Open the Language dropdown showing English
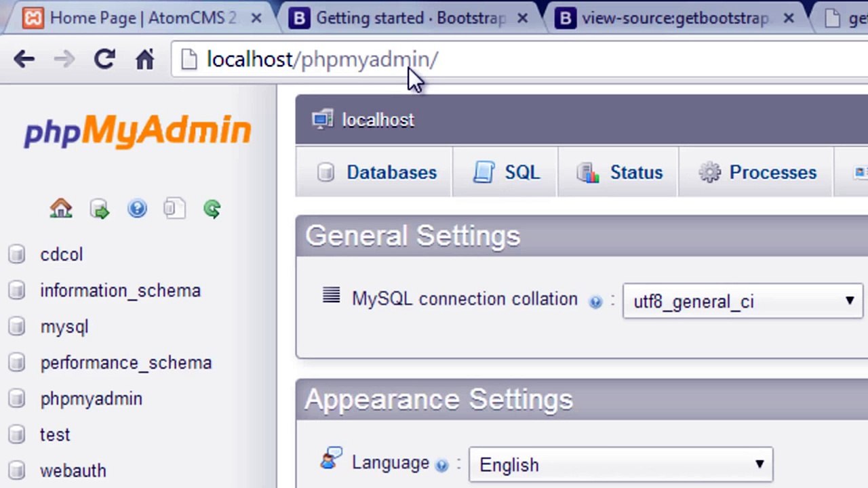The image size is (868, 488). point(620,465)
